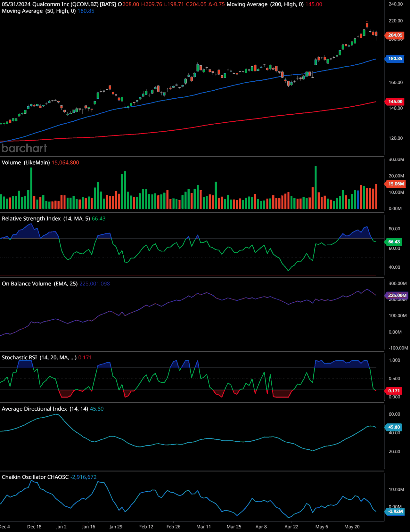The width and height of the screenshot is (410, 532).
Task: Click the 200-day MA value 145.00 in header
Action: [314, 4]
